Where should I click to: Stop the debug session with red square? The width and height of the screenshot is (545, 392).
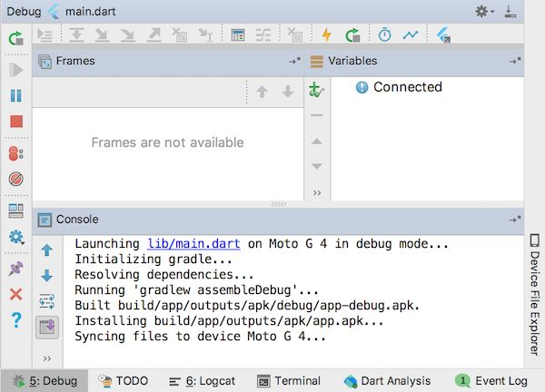coord(16,122)
